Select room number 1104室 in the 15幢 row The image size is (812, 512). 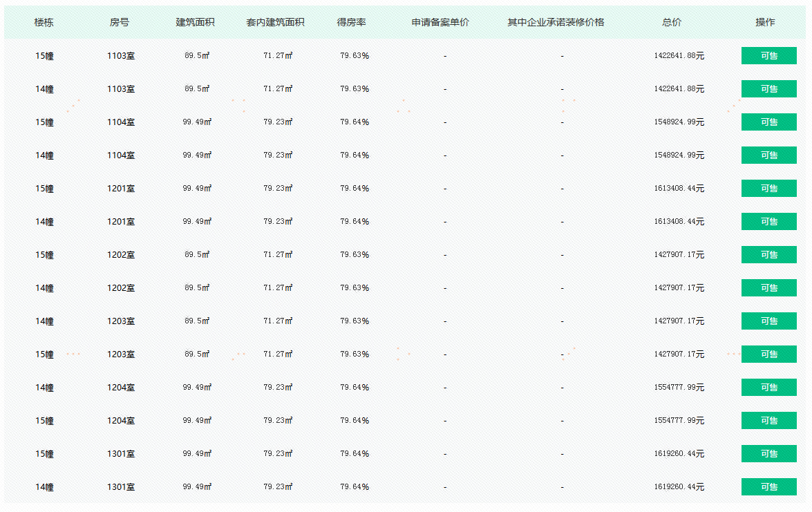pos(121,122)
